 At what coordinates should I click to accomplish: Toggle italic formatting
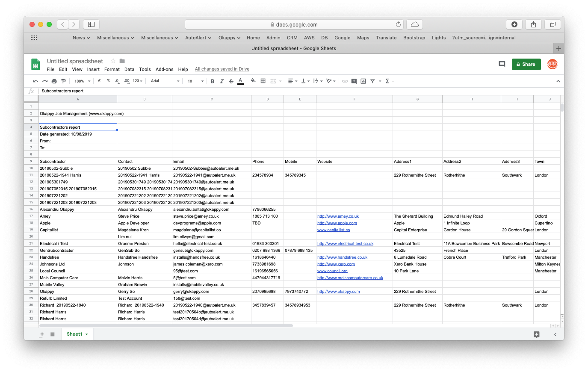222,81
